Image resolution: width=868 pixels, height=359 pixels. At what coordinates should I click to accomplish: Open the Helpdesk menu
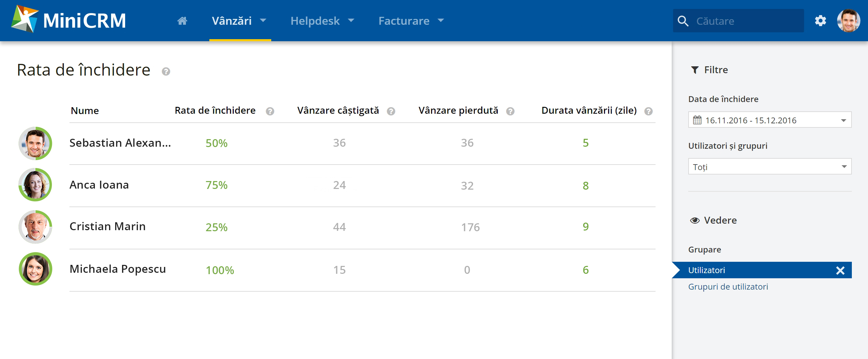pyautogui.click(x=315, y=21)
